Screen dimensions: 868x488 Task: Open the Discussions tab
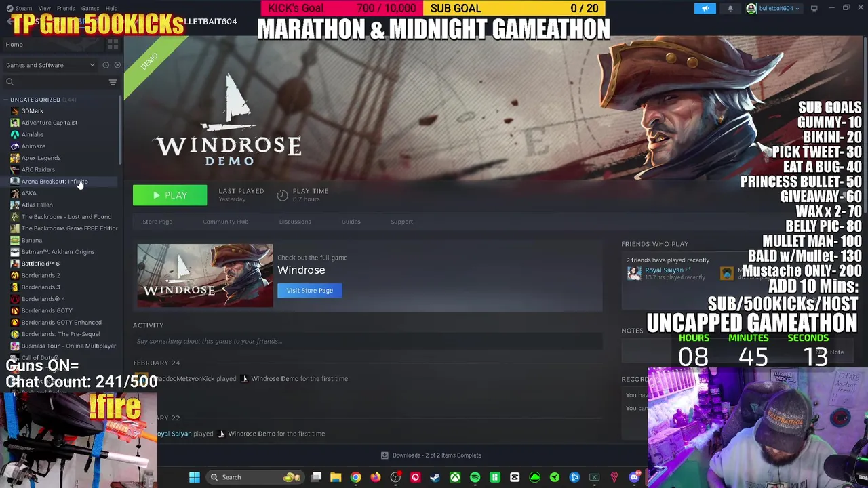[x=295, y=222]
